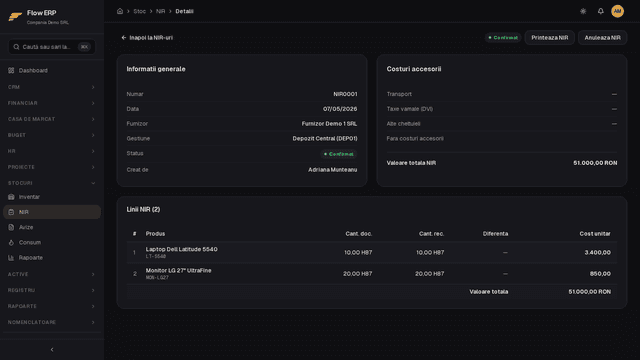Click the Transport cost line
Image resolution: width=640 pixels, height=360 pixels.
(502, 94)
